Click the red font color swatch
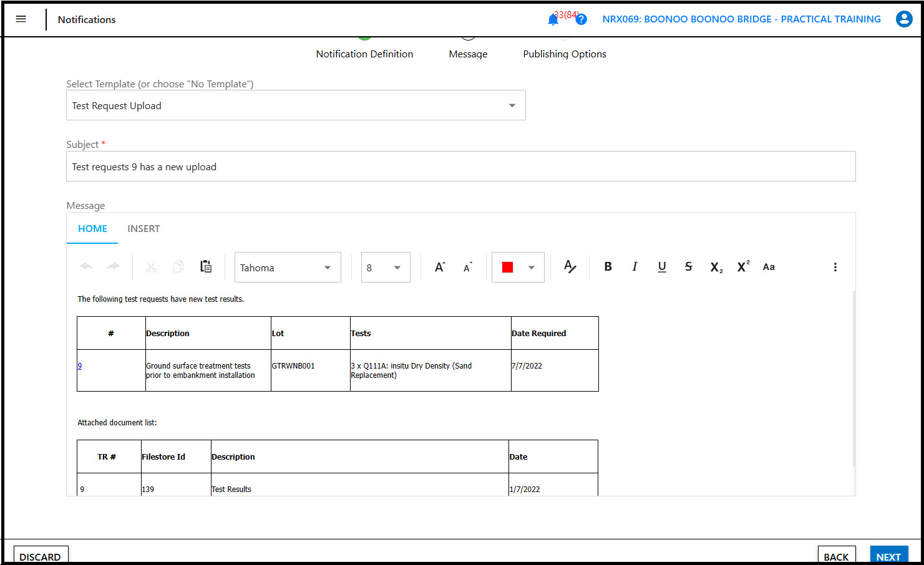The height and width of the screenshot is (565, 924). pyautogui.click(x=507, y=268)
